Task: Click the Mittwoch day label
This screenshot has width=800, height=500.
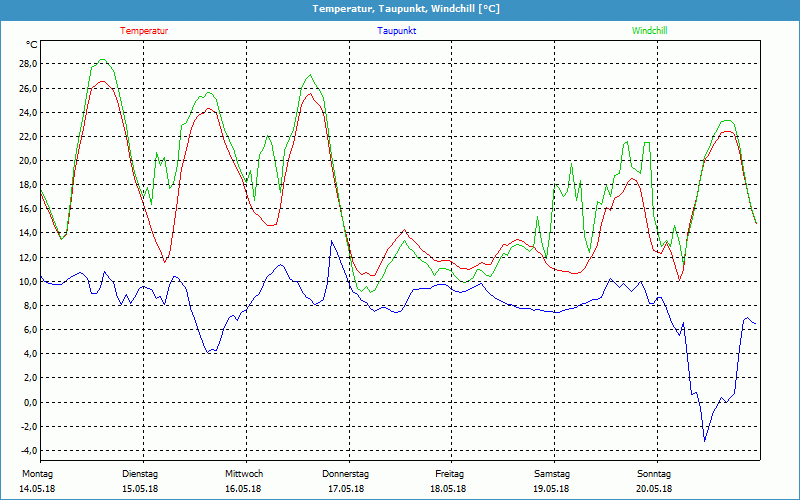Action: [244, 474]
